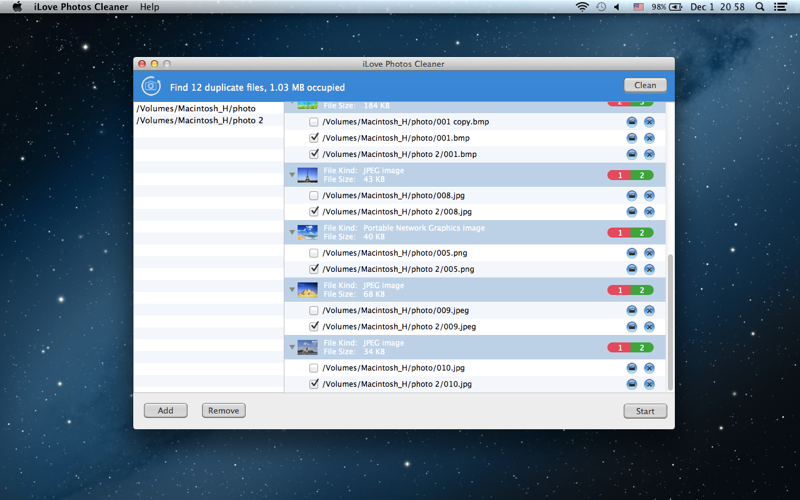This screenshot has height=500, width=800.
Task: Click the camera logo in blue header
Action: pyautogui.click(x=151, y=86)
